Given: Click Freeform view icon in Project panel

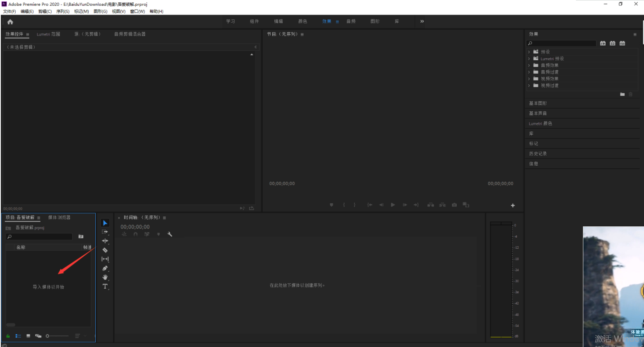Looking at the screenshot, I should 38,336.
